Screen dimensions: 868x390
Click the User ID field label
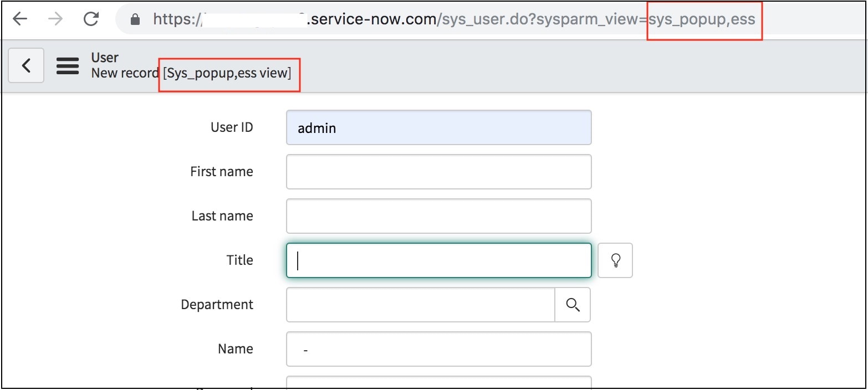232,127
